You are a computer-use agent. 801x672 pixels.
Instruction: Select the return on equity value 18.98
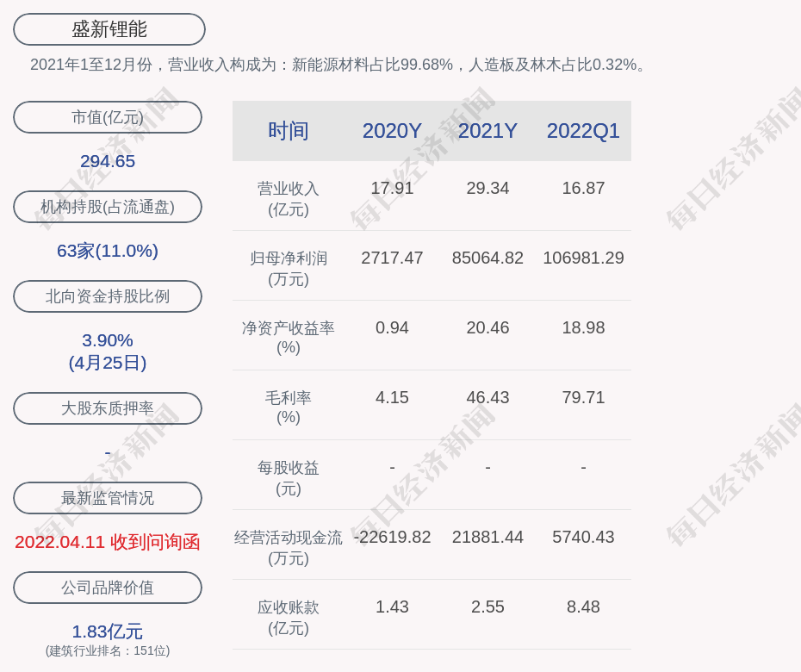[x=583, y=327]
